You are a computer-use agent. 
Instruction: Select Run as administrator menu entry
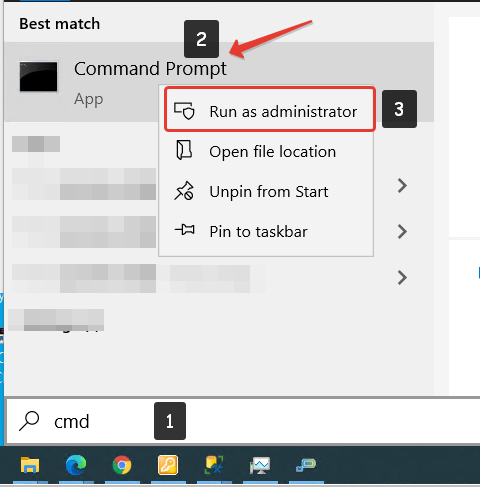(270, 109)
